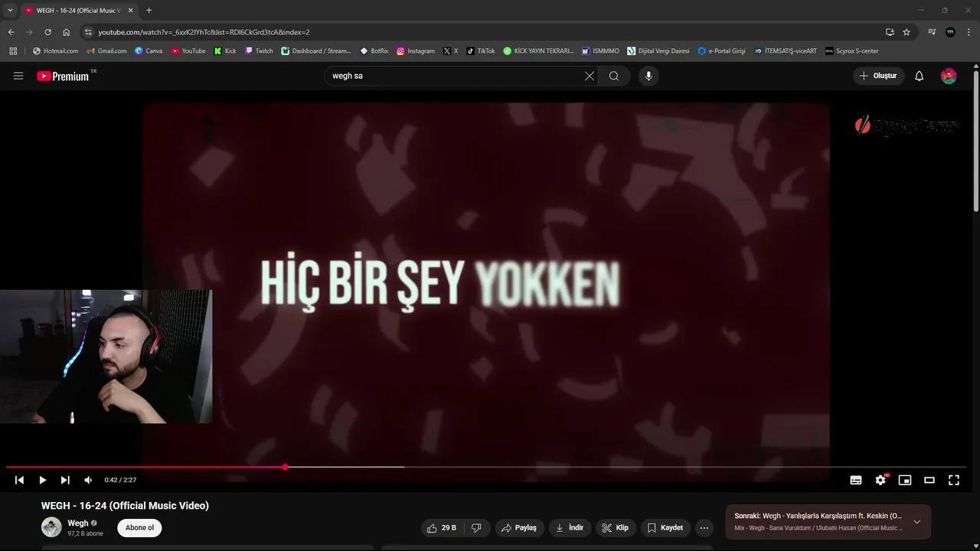Dislike the video
Screen dimensions: 980x551
(x=476, y=527)
